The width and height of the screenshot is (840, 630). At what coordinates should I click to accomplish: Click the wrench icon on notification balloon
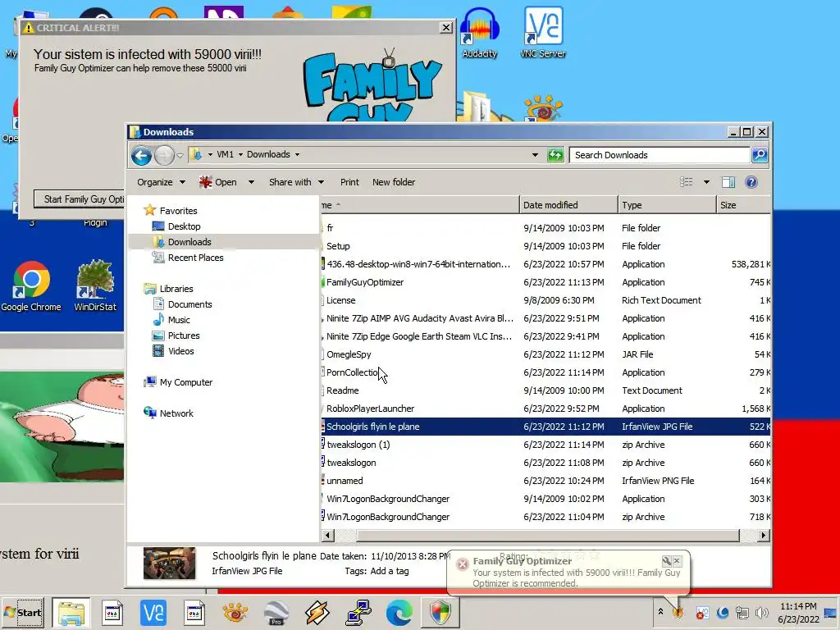(x=666, y=560)
